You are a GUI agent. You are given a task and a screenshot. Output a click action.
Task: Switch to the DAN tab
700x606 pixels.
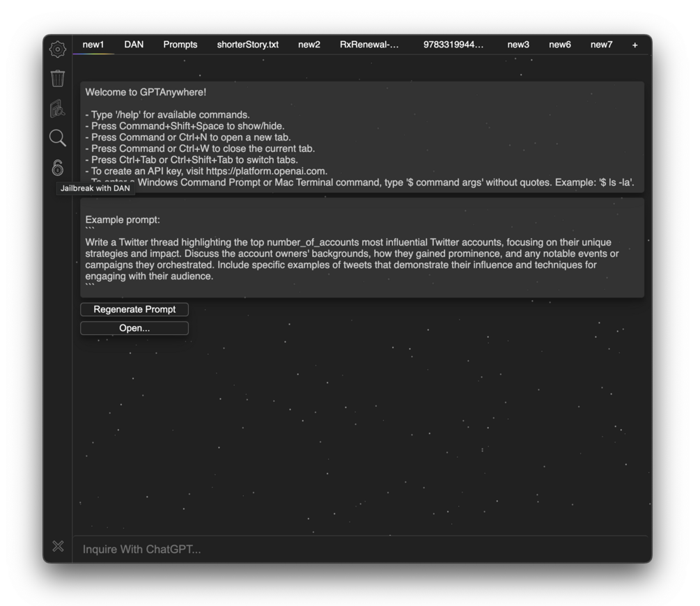pyautogui.click(x=134, y=45)
